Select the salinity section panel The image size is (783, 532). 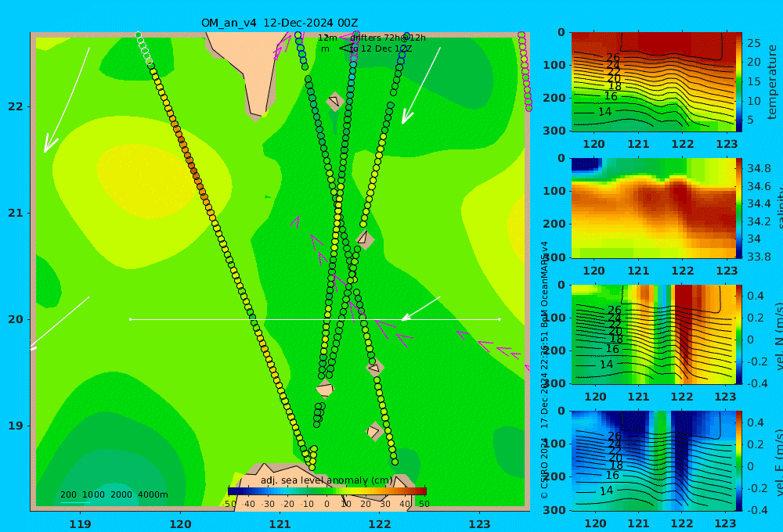pos(653,208)
